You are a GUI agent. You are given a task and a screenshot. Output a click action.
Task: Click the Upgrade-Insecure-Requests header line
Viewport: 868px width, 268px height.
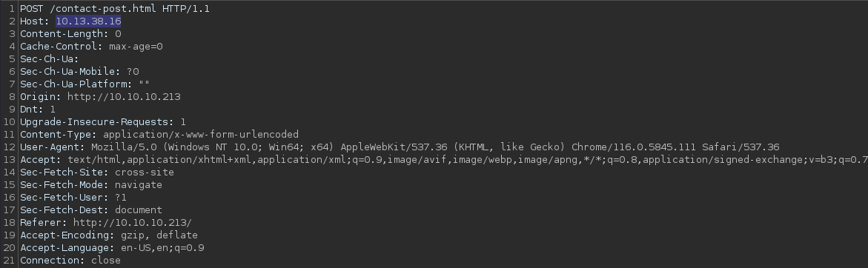103,122
